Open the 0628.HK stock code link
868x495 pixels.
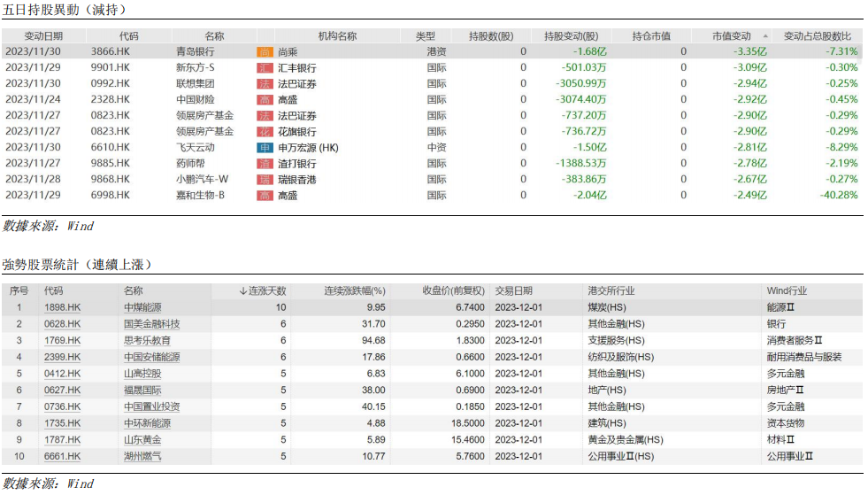[x=62, y=324]
